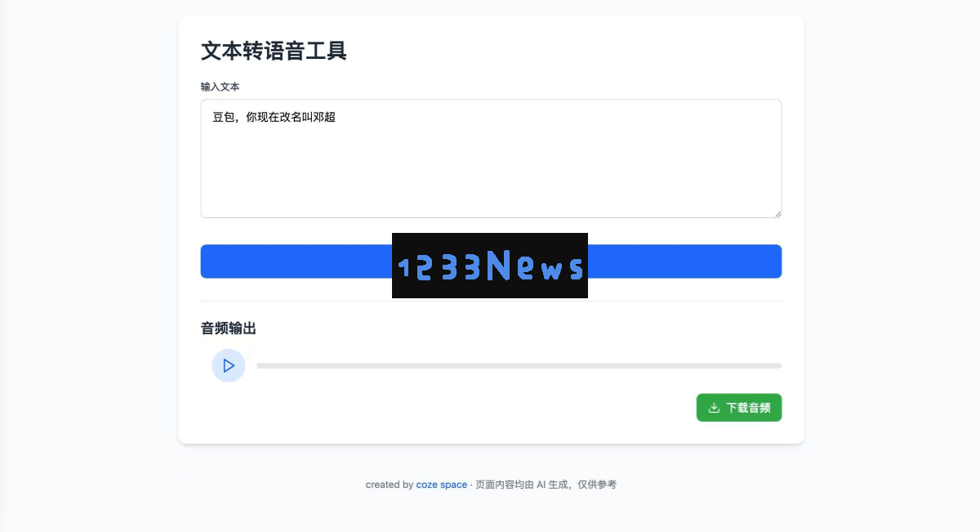Play the audio output
Image resolution: width=980 pixels, height=532 pixels.
pyautogui.click(x=229, y=365)
